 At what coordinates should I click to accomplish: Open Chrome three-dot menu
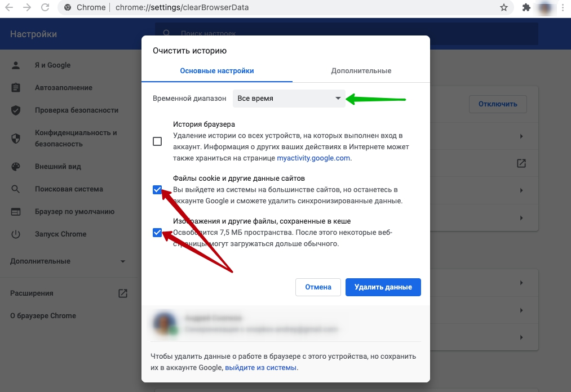tap(563, 7)
